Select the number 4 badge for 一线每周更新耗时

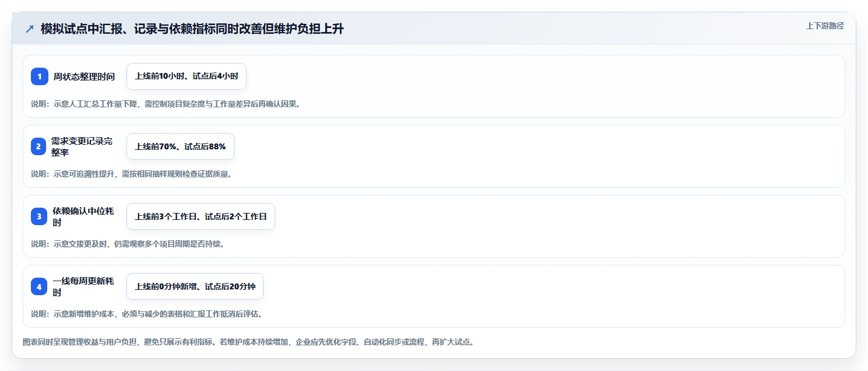pos(40,286)
